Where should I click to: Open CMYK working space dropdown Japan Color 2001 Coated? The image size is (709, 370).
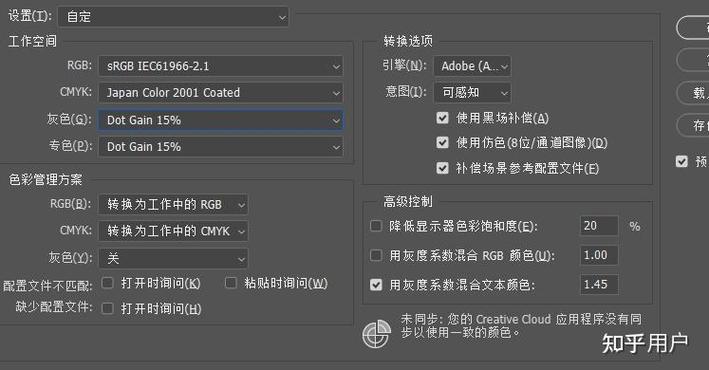click(x=221, y=93)
